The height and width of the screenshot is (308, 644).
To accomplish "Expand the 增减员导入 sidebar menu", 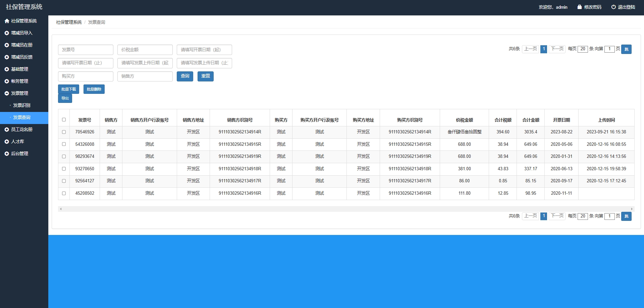I will click(24, 33).
